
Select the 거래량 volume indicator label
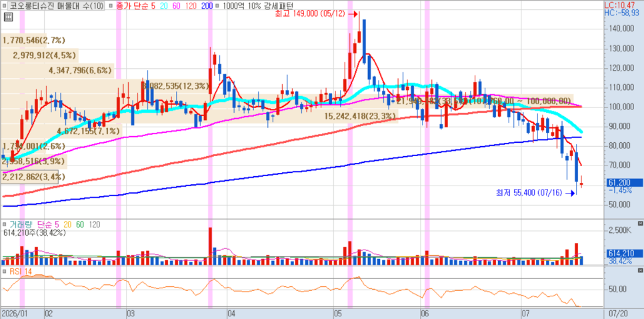click(x=21, y=224)
